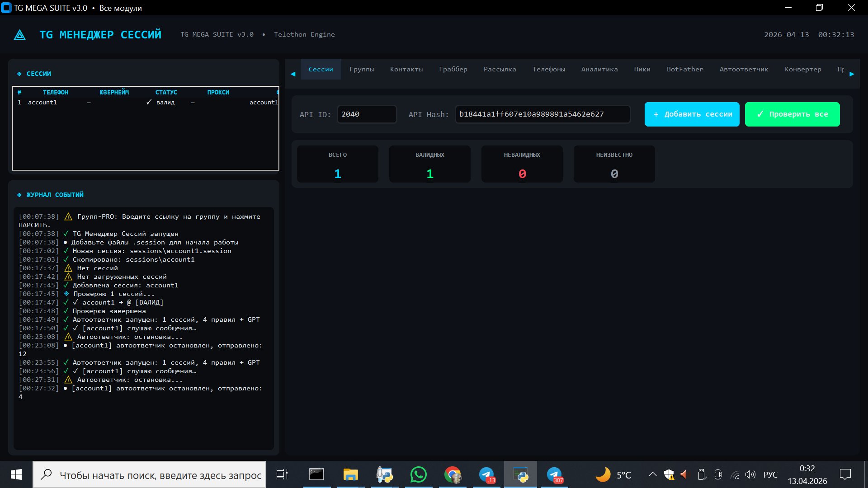Screen dimensions: 868x488
Task: Open WhatsApp from the taskbar
Action: [x=418, y=475]
